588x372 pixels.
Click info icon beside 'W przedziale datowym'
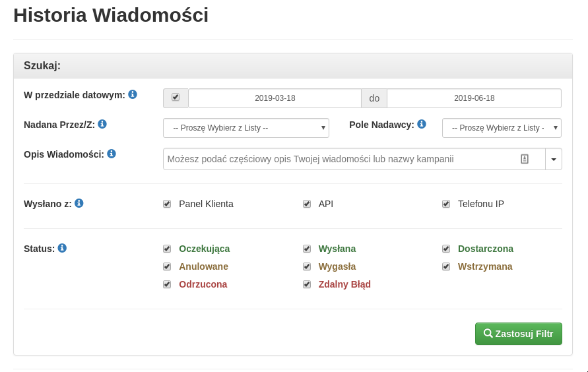[x=133, y=94]
